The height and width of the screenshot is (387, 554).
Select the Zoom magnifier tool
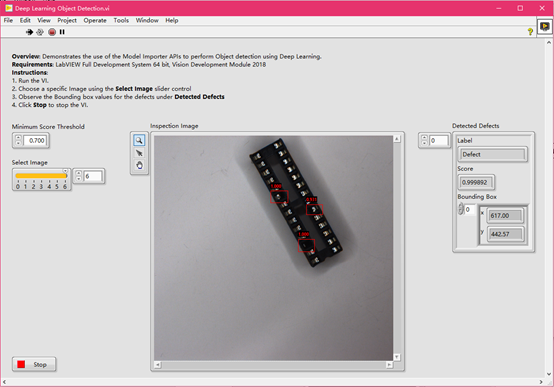click(x=139, y=140)
